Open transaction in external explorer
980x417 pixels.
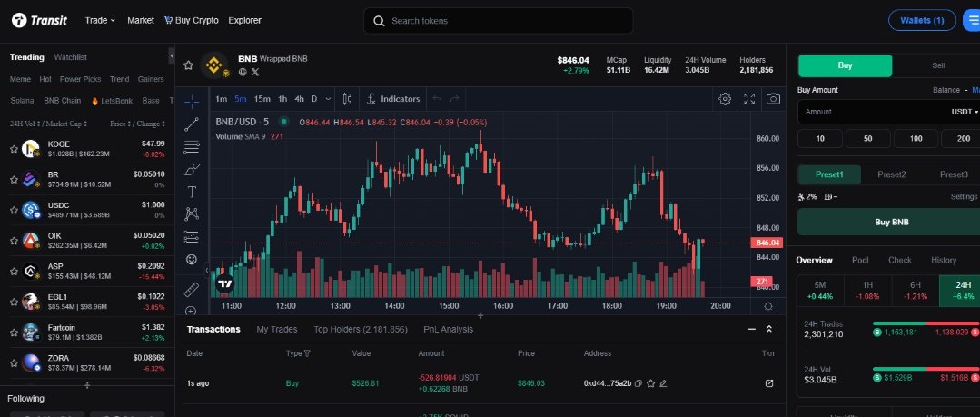(769, 383)
